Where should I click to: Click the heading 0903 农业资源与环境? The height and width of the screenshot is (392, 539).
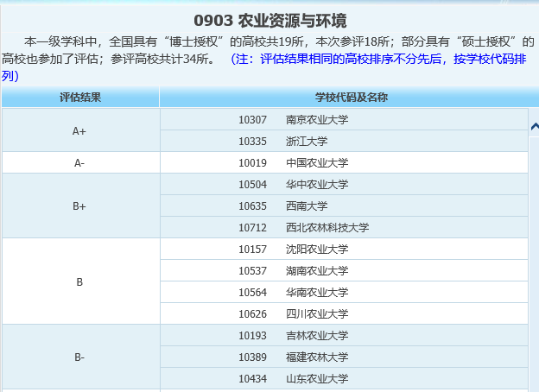pos(269,21)
